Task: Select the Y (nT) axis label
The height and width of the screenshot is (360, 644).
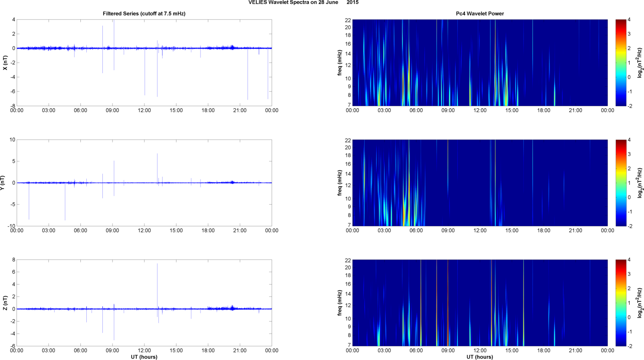Action: (3, 183)
